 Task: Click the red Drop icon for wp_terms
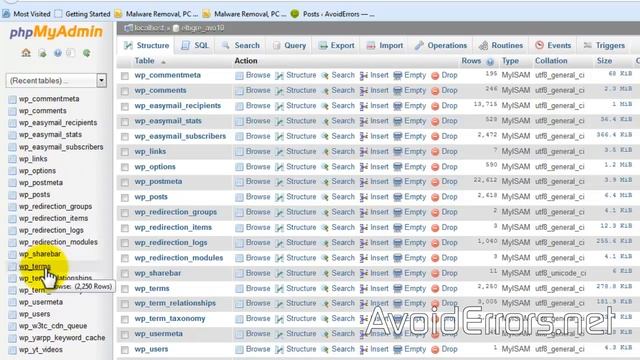[435, 289]
